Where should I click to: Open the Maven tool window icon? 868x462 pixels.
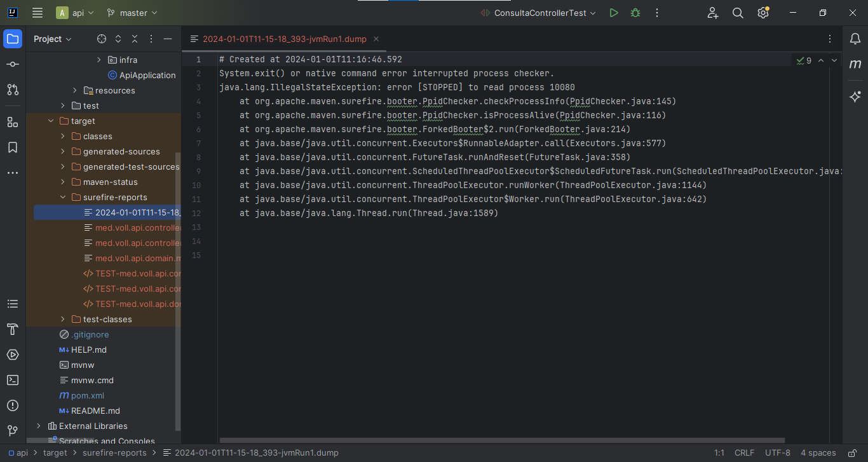click(x=855, y=64)
